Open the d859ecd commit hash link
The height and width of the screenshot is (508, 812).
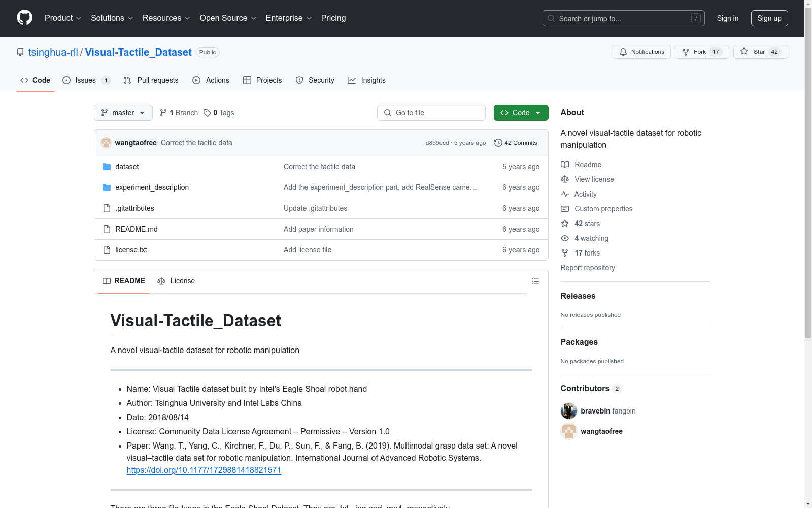437,143
